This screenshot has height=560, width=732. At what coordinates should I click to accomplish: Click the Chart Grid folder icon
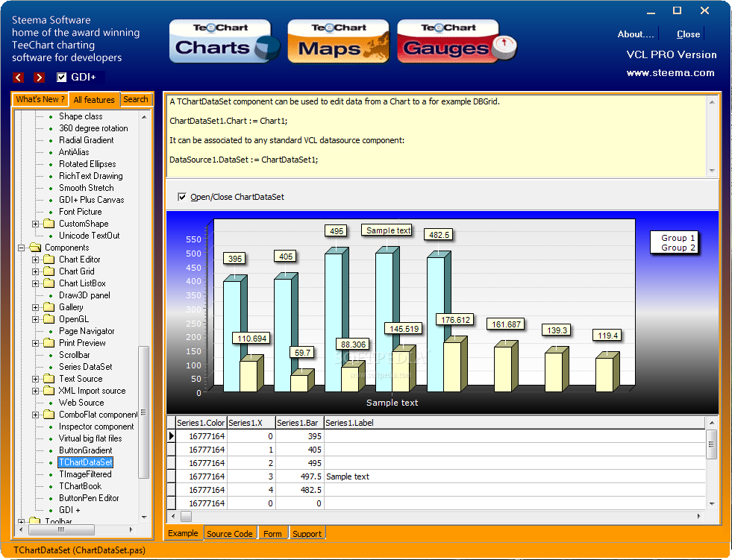click(49, 271)
